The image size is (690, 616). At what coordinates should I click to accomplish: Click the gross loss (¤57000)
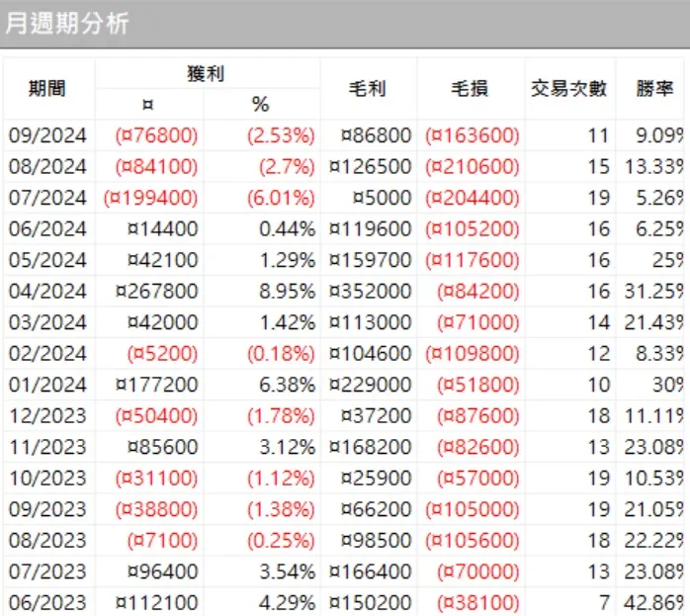point(478,479)
